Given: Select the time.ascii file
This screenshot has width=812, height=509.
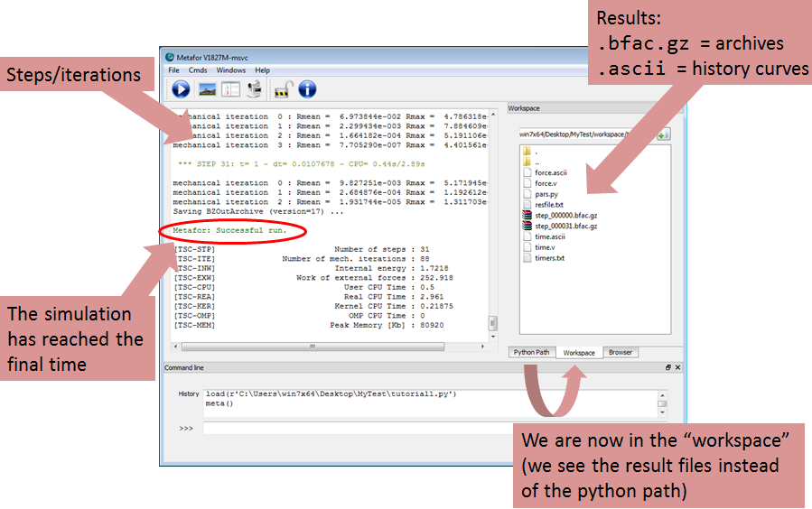Looking at the screenshot, I should pyautogui.click(x=544, y=237).
